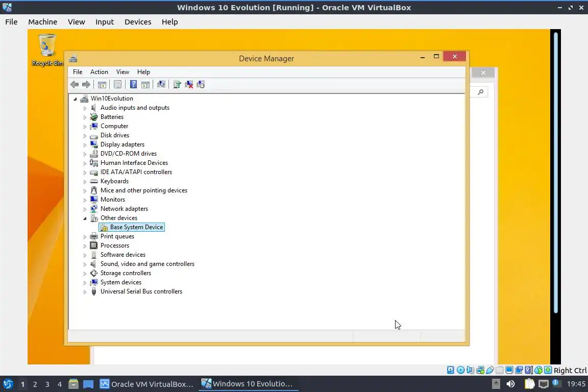The width and height of the screenshot is (588, 392).
Task: Open the host start menu bird icon
Action: click(x=8, y=384)
